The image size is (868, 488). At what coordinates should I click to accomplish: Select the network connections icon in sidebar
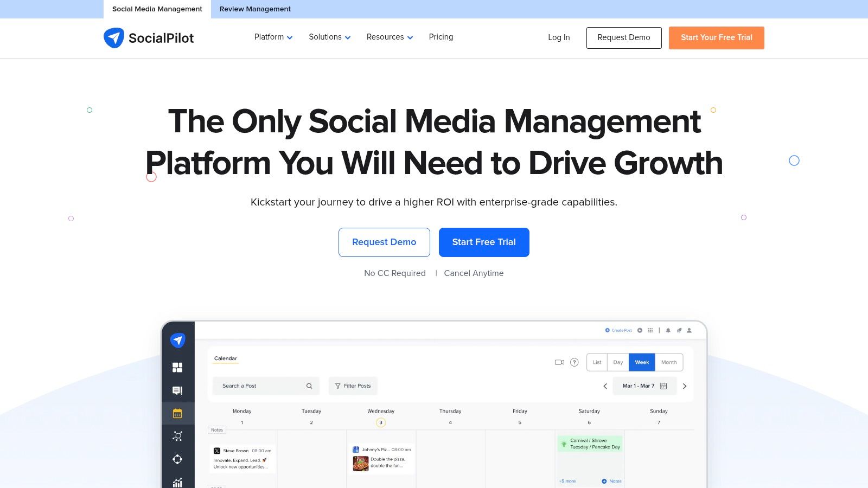tap(177, 436)
